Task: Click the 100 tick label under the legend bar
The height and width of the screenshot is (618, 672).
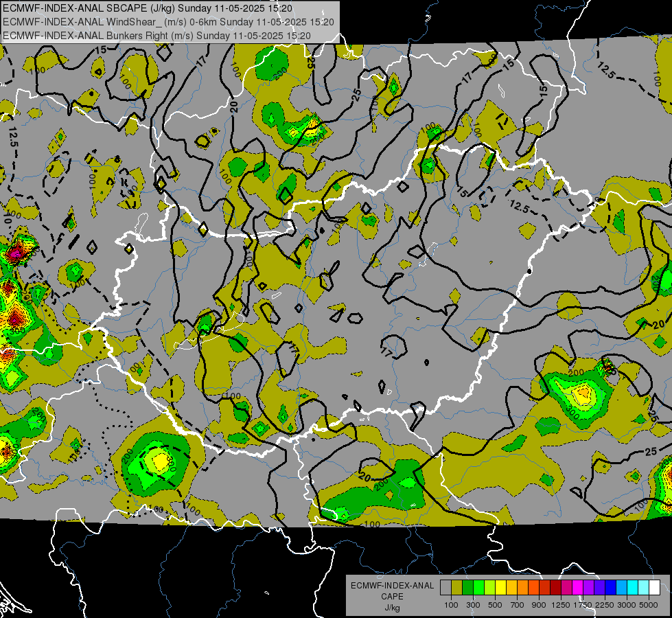Action: point(451,605)
